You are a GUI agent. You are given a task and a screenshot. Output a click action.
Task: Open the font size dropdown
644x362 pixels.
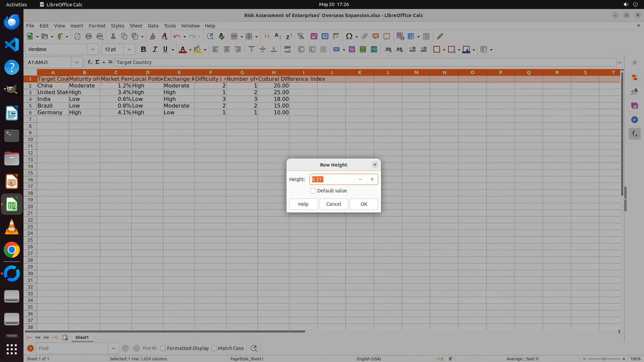click(129, 50)
